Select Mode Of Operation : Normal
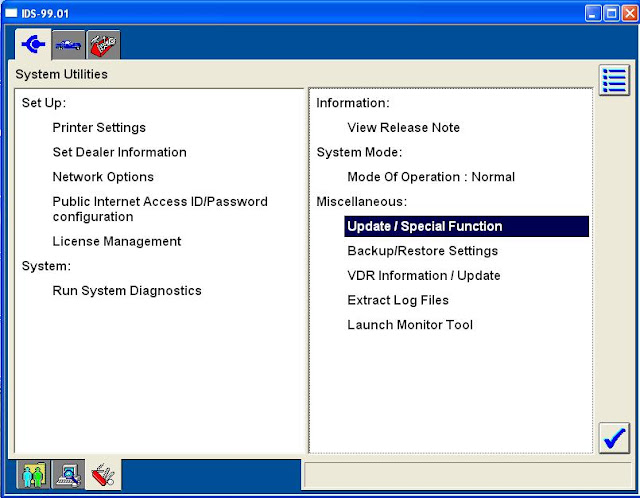This screenshot has width=640, height=498. coord(431,177)
